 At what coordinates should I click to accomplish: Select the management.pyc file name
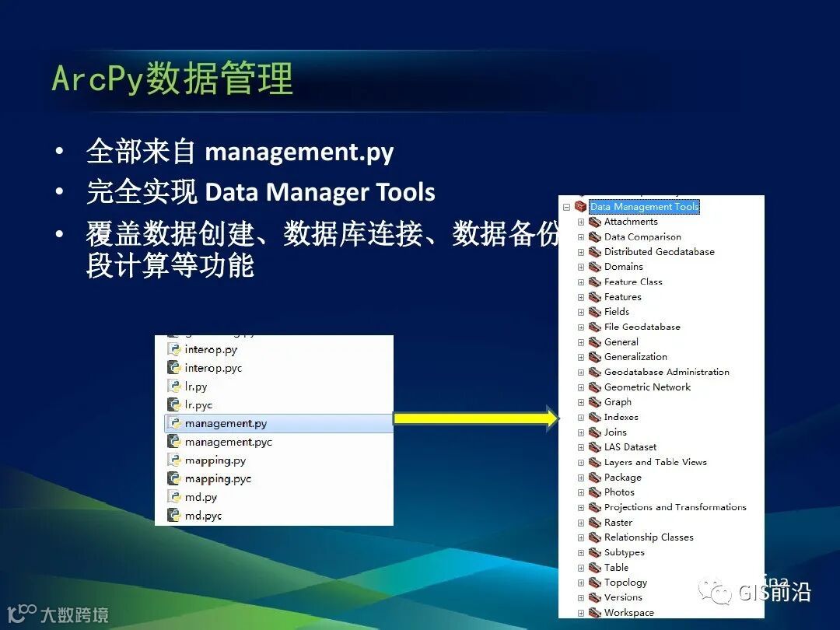(228, 442)
